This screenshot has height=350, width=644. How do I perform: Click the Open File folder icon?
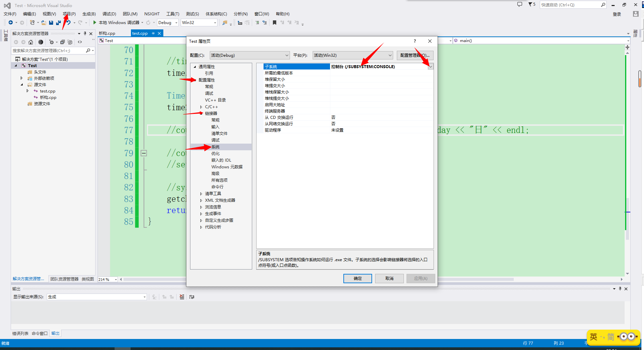pyautogui.click(x=43, y=22)
